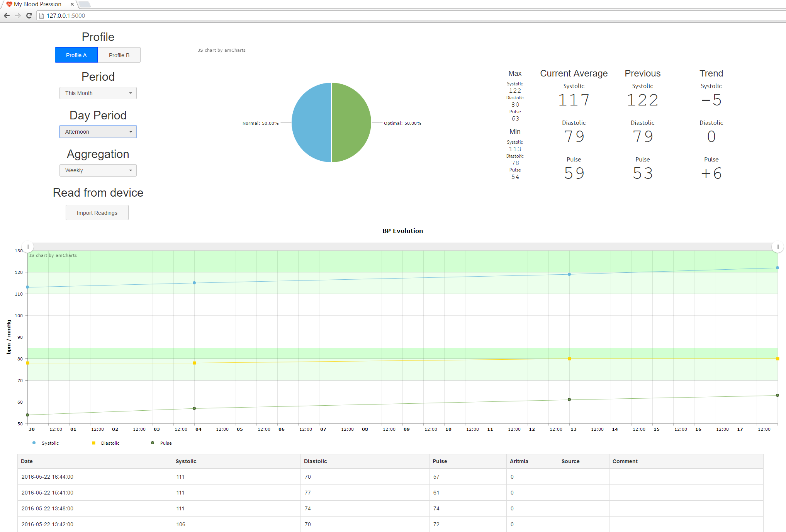Screen dimensions: 786x532
Task: Switch to Profile B
Action: point(119,55)
